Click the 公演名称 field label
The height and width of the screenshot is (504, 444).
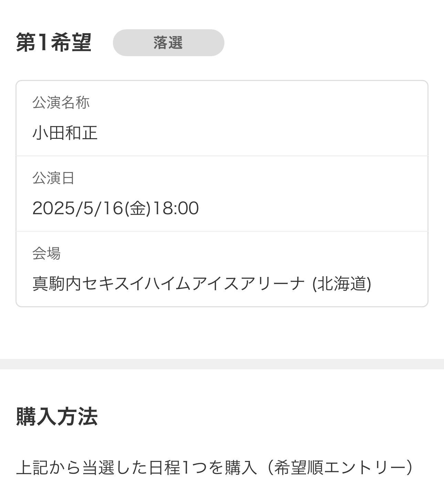pyautogui.click(x=61, y=102)
